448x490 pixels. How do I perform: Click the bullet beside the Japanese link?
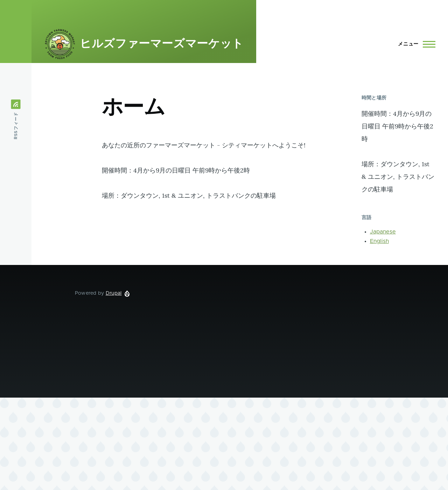[x=365, y=231]
